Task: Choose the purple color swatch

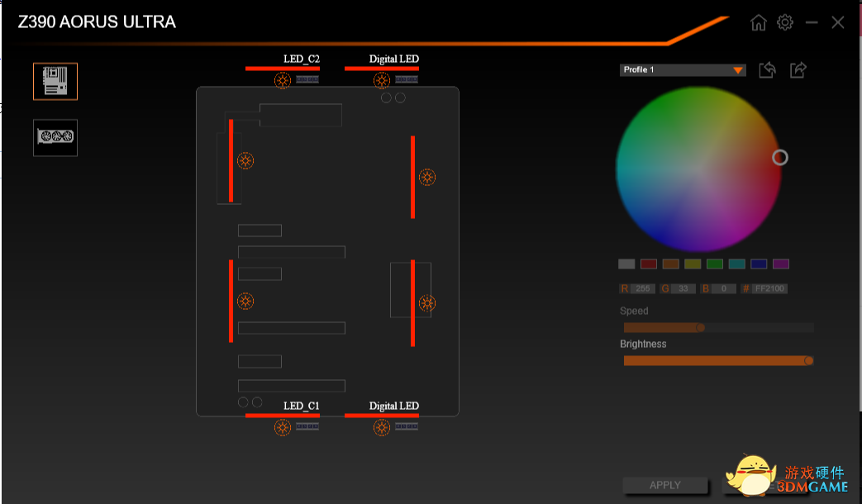Action: coord(781,264)
